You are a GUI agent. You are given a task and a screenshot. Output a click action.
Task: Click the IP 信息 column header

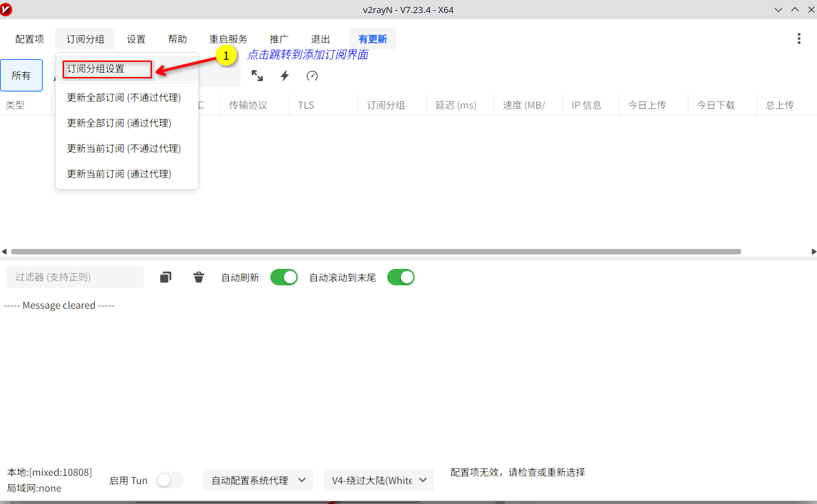click(587, 105)
